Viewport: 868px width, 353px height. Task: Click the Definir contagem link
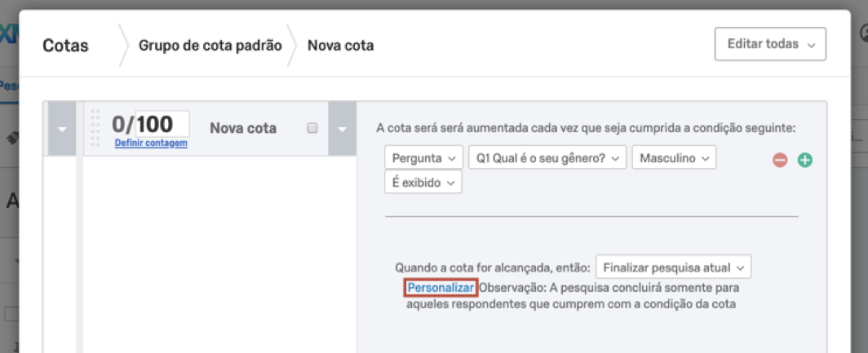[151, 143]
